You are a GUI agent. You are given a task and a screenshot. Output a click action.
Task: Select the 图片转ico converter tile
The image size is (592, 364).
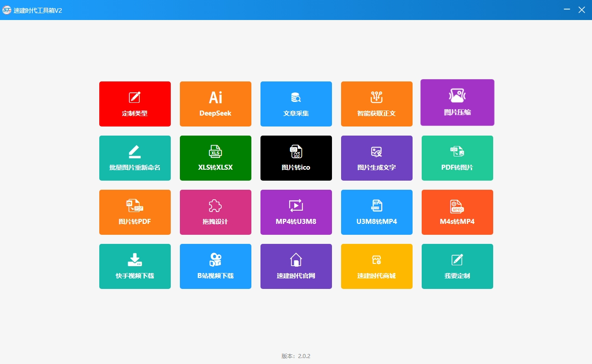pos(296,158)
